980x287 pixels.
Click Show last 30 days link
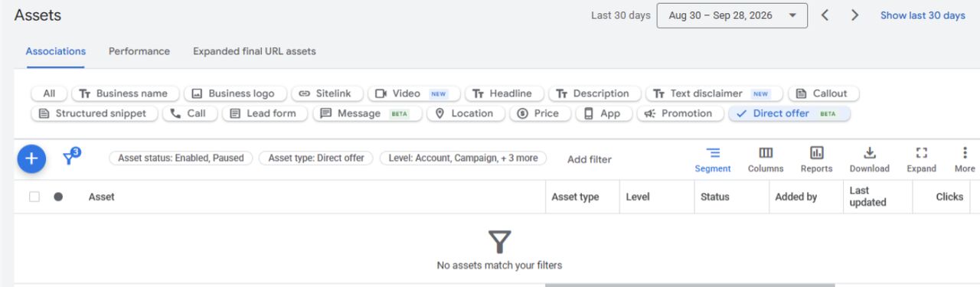(923, 15)
